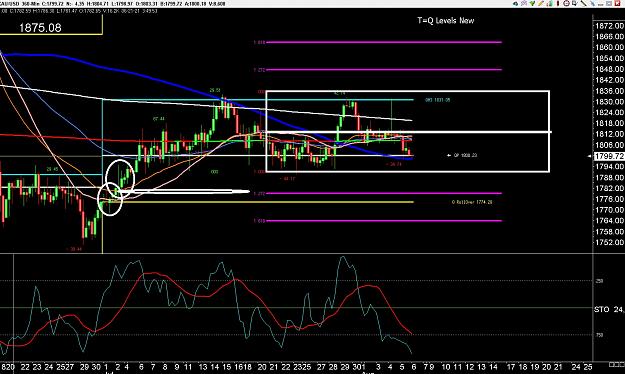Click the 1812.00 price axis label
Viewport: 625px width, 374px height.
tap(609, 134)
